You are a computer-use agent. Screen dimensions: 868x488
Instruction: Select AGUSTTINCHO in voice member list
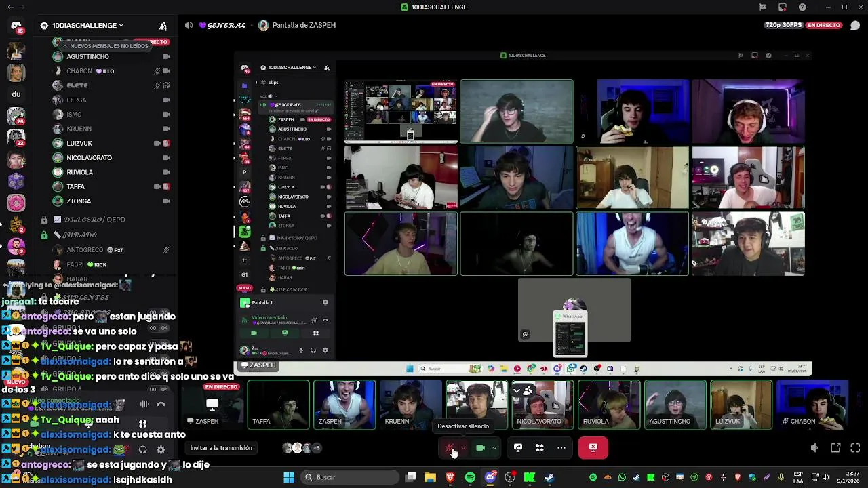[111, 57]
